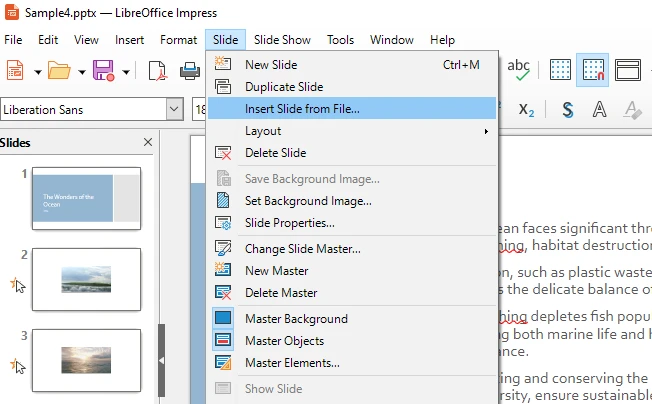Image resolution: width=652 pixels, height=404 pixels.
Task: Click the Set Background Image hatched icon
Action: point(223,200)
